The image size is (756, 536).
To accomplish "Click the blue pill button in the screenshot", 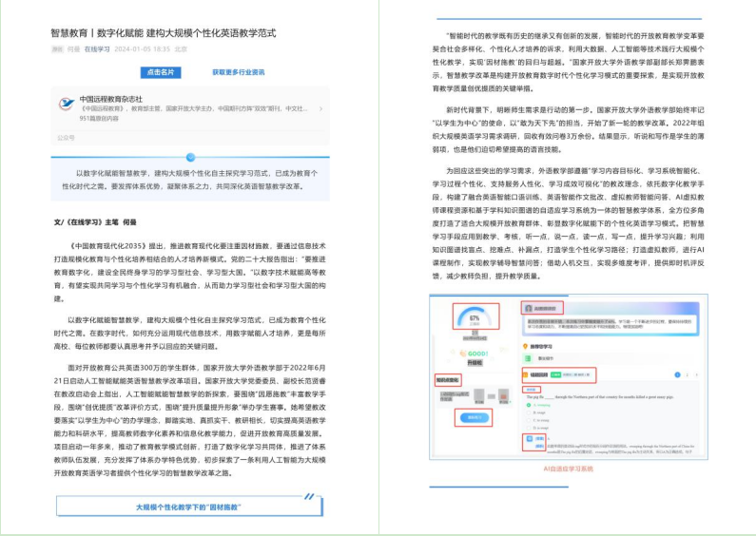I will [x=474, y=417].
